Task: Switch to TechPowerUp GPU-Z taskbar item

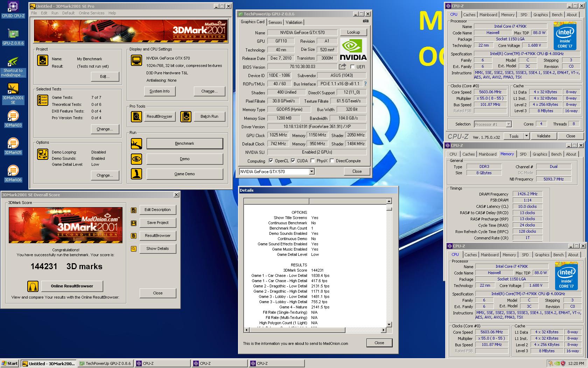Action: pyautogui.click(x=106, y=363)
